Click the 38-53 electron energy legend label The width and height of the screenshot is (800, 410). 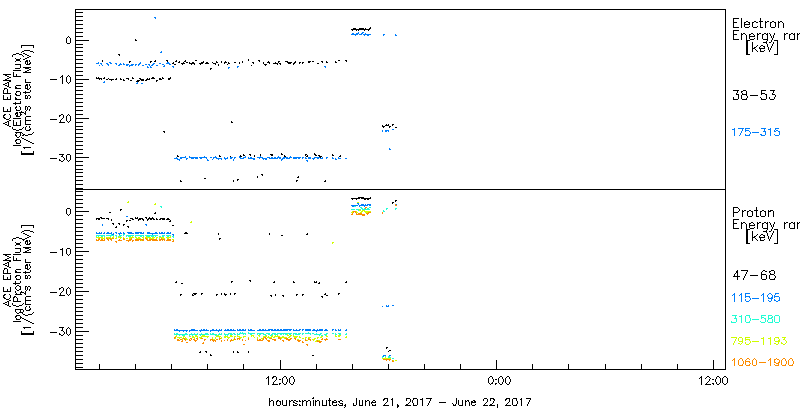[x=754, y=95]
